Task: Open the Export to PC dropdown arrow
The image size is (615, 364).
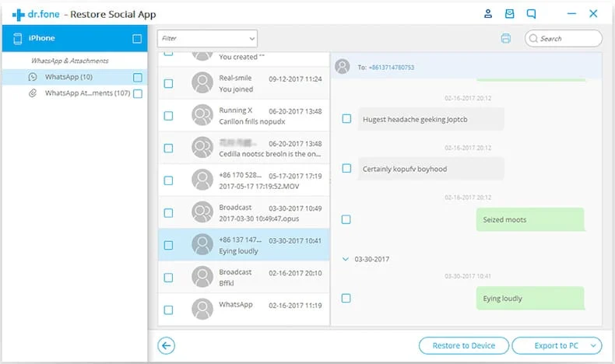Action: (x=593, y=345)
